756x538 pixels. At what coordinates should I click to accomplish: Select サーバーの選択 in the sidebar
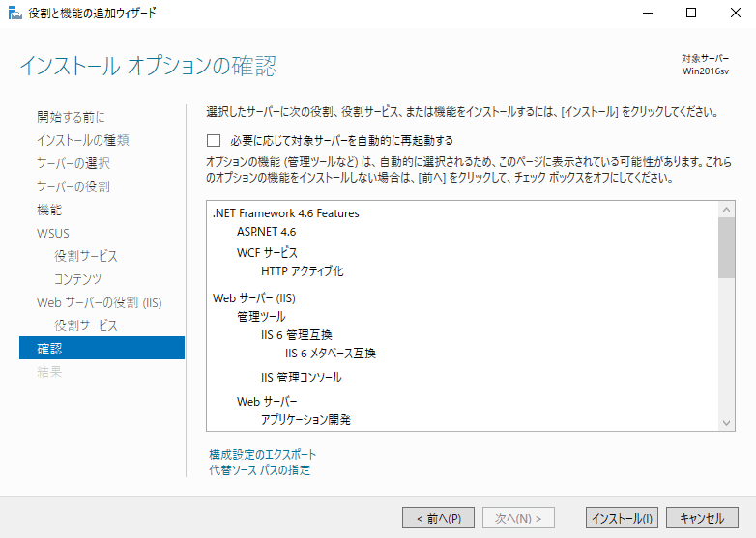pyautogui.click(x=73, y=163)
